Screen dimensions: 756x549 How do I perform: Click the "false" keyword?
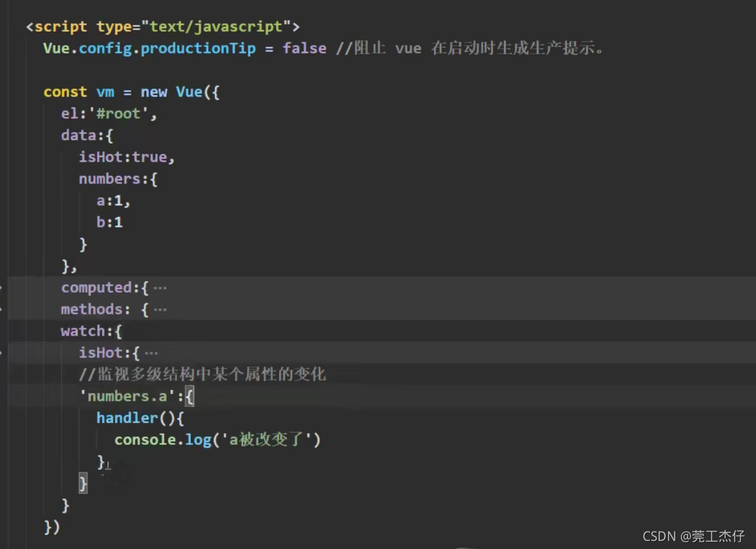point(304,48)
